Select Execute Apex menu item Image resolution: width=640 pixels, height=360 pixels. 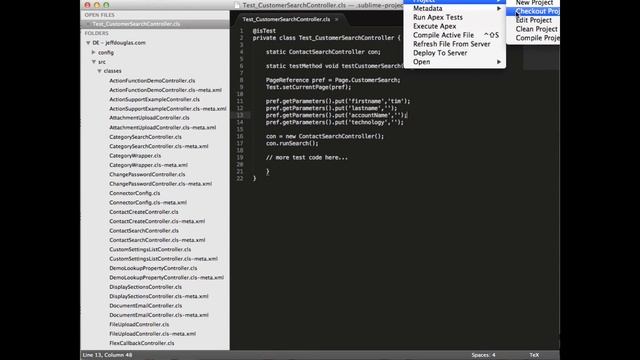[x=454, y=26]
